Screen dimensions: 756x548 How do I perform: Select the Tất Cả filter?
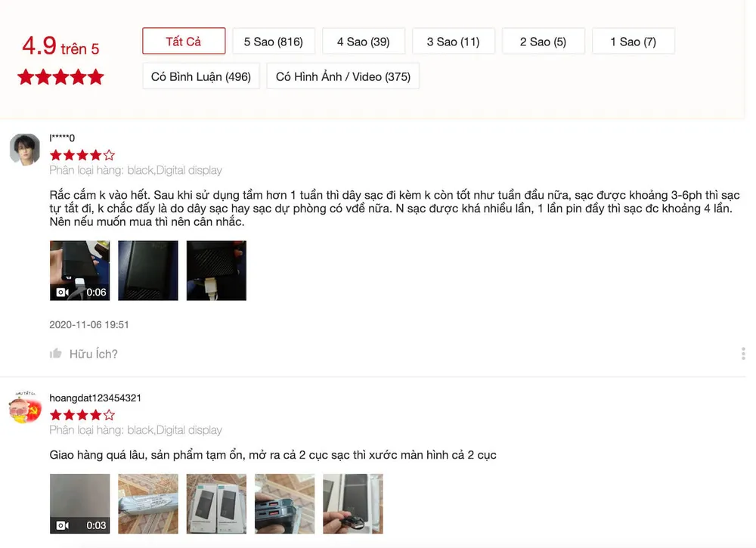[x=184, y=41]
